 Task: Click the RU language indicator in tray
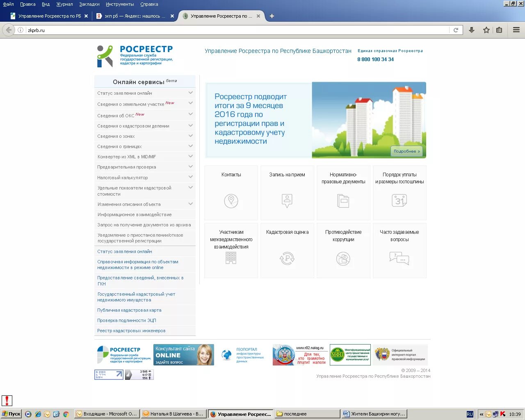pyautogui.click(x=470, y=414)
